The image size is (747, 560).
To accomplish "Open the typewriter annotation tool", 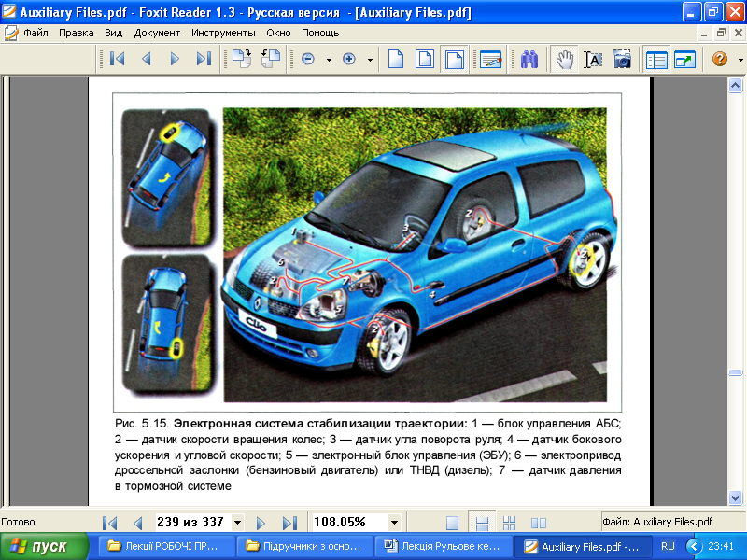I will pyautogui.click(x=491, y=59).
